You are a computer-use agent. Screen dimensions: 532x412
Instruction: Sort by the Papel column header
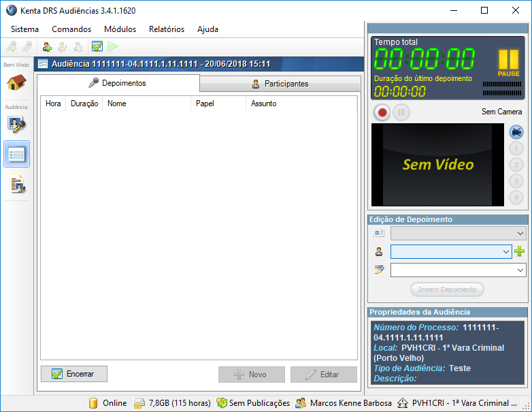click(x=218, y=104)
